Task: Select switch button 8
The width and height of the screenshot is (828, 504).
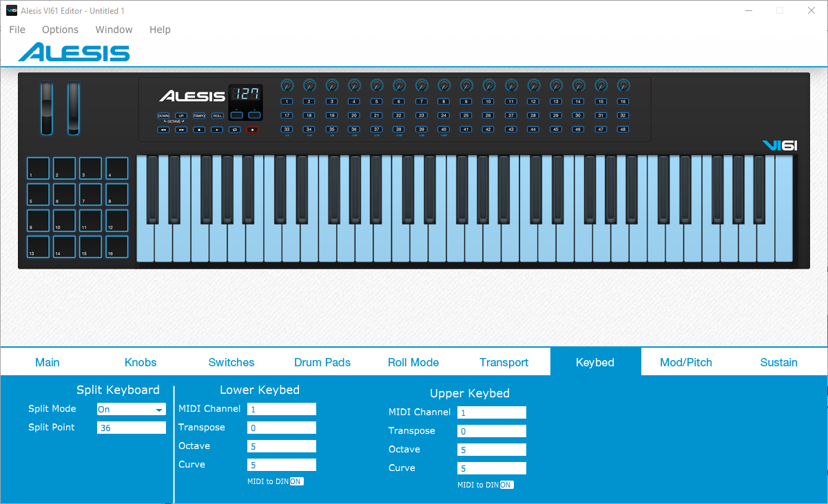Action: pyautogui.click(x=444, y=101)
